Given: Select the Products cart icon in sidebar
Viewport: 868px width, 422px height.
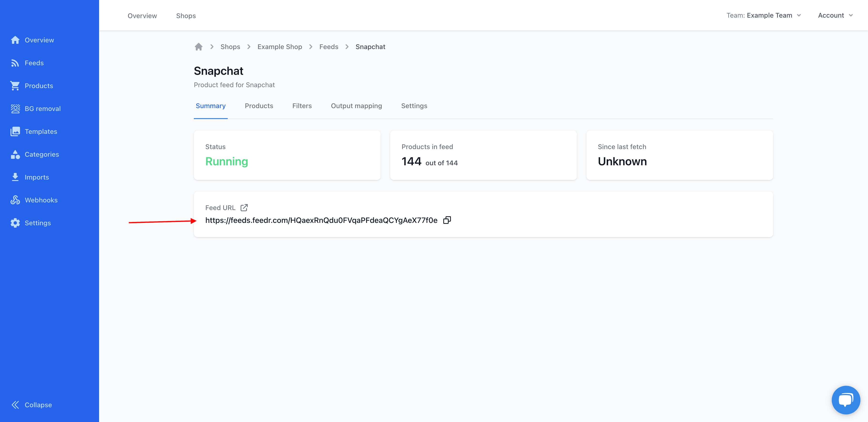Looking at the screenshot, I should pyautogui.click(x=15, y=85).
